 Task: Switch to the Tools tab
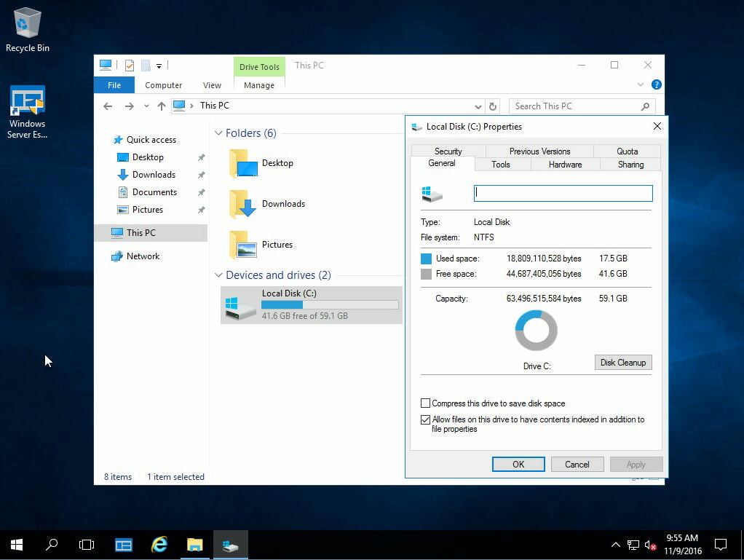coord(501,165)
